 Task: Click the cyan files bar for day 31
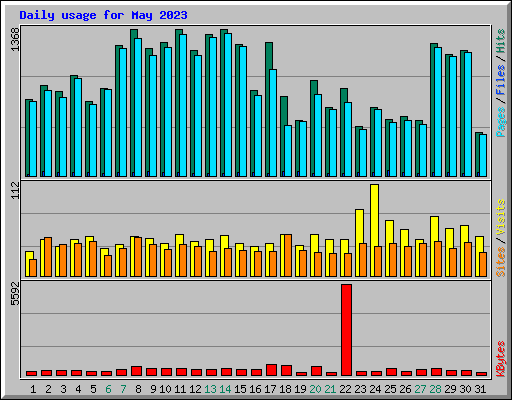coord(483,155)
